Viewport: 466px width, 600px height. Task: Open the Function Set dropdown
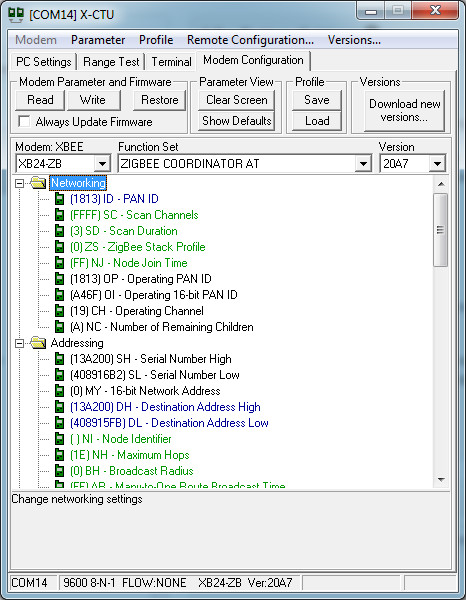[363, 164]
